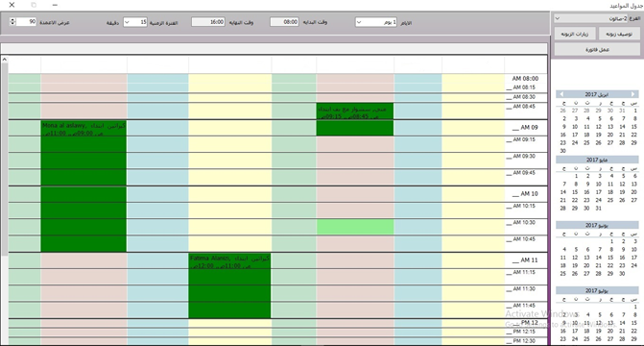Select July 8 in the calendar
The image size is (644, 346).
point(635,314)
